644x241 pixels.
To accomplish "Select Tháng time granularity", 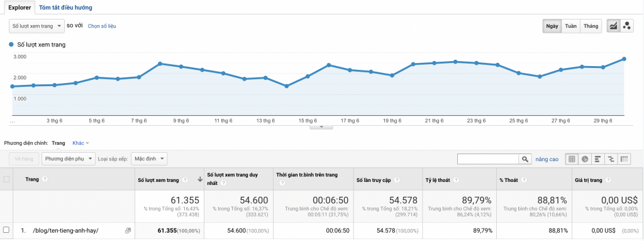I will [591, 26].
